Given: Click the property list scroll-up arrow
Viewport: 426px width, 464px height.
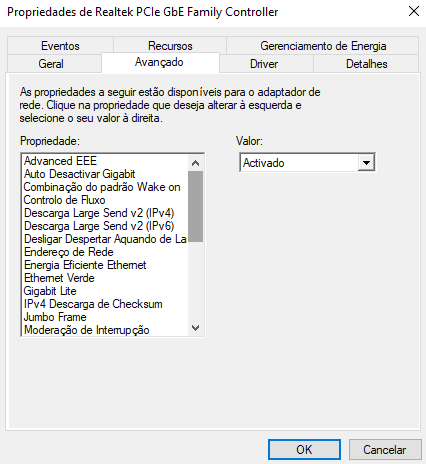Looking at the screenshot, I should 196,163.
